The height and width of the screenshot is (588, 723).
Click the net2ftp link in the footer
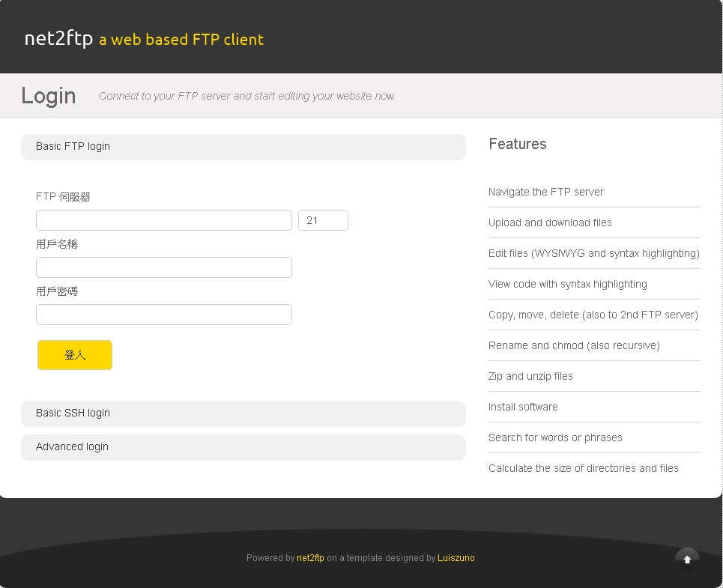click(x=310, y=557)
